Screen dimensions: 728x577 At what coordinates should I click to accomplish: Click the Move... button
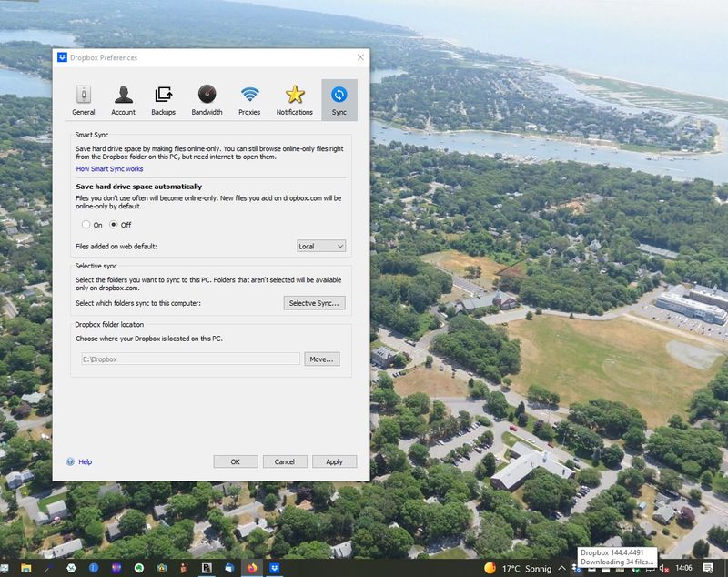coord(322,359)
